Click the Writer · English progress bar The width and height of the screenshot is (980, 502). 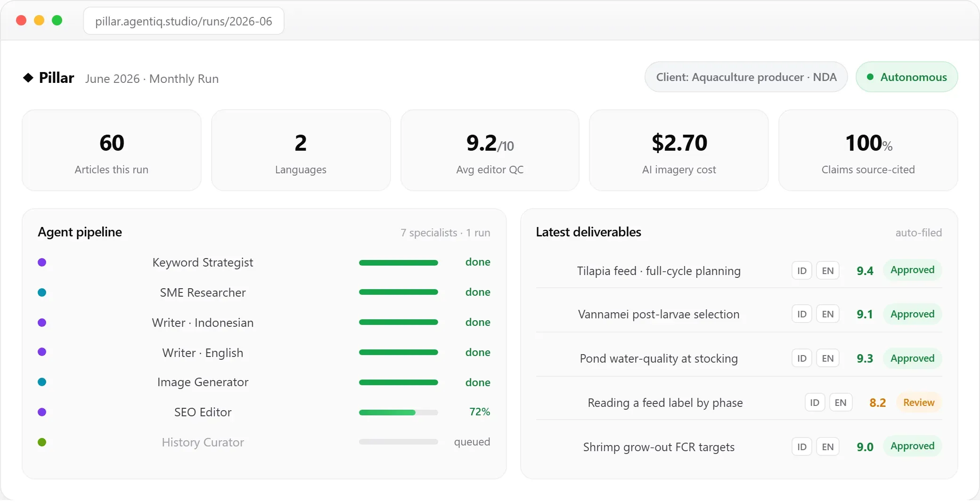(x=399, y=352)
